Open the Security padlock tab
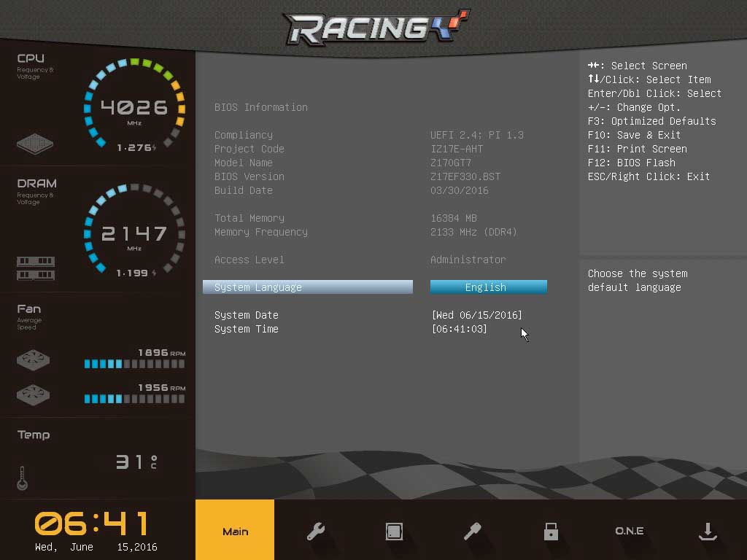 [551, 531]
